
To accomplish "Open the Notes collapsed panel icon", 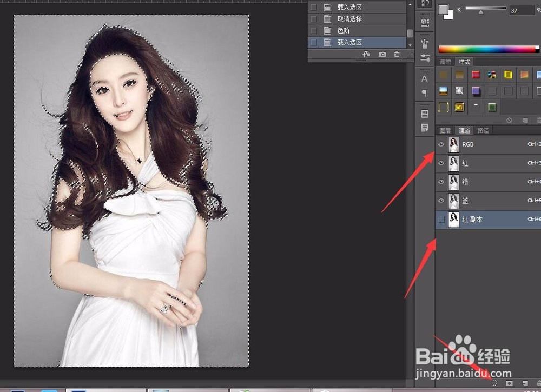I will coord(425,128).
